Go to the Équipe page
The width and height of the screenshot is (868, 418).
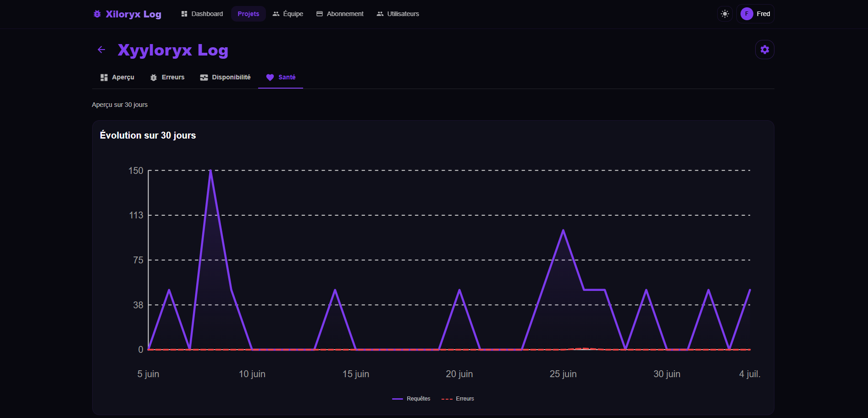point(288,14)
